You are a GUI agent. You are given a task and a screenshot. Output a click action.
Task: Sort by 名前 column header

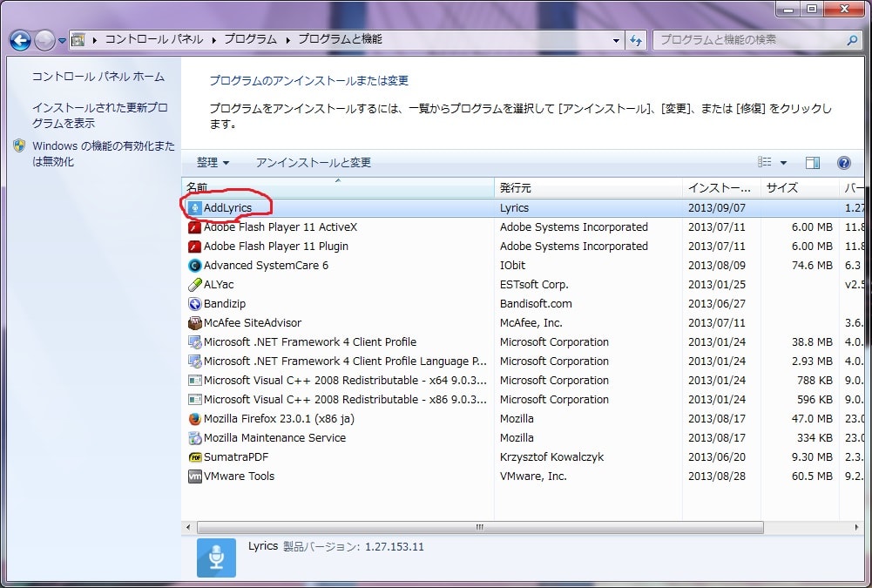coord(338,187)
